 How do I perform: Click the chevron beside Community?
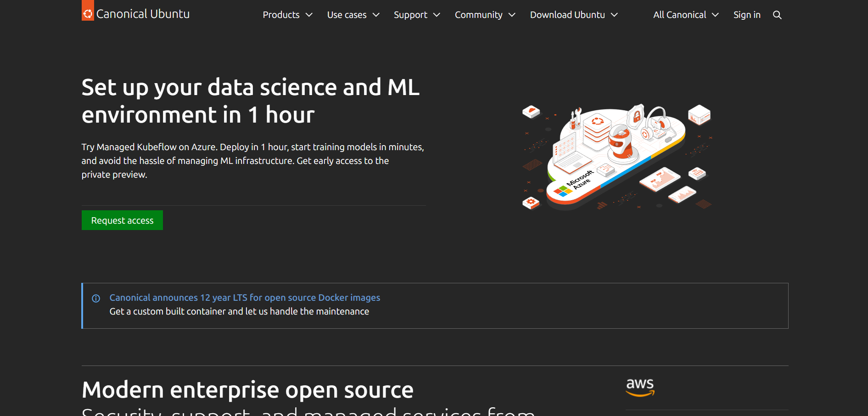512,15
